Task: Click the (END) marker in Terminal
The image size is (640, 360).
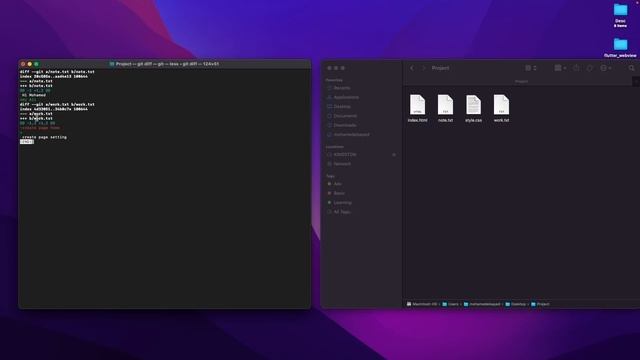Action: pos(27,142)
